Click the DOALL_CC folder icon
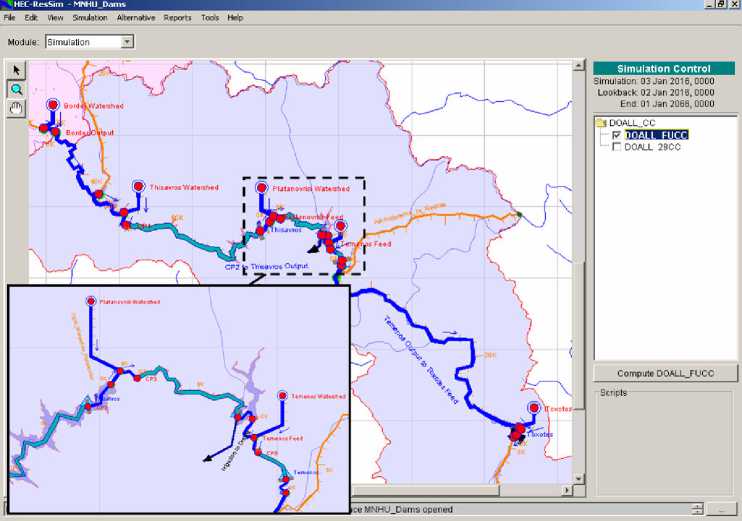742x521 pixels. [x=600, y=122]
